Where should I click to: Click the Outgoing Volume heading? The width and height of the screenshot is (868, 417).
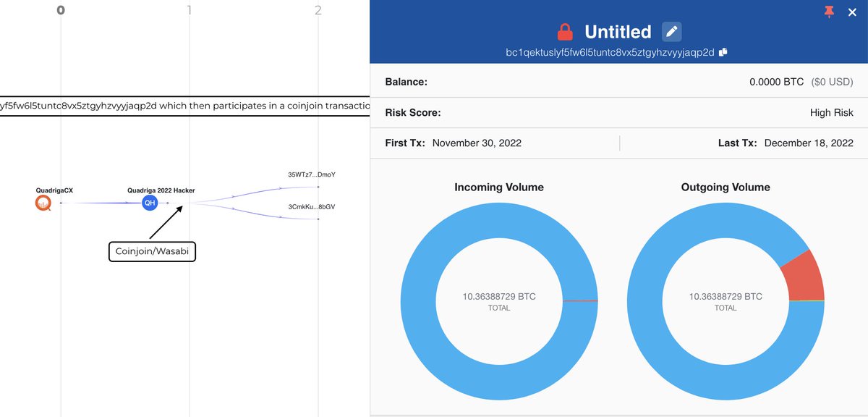point(726,187)
